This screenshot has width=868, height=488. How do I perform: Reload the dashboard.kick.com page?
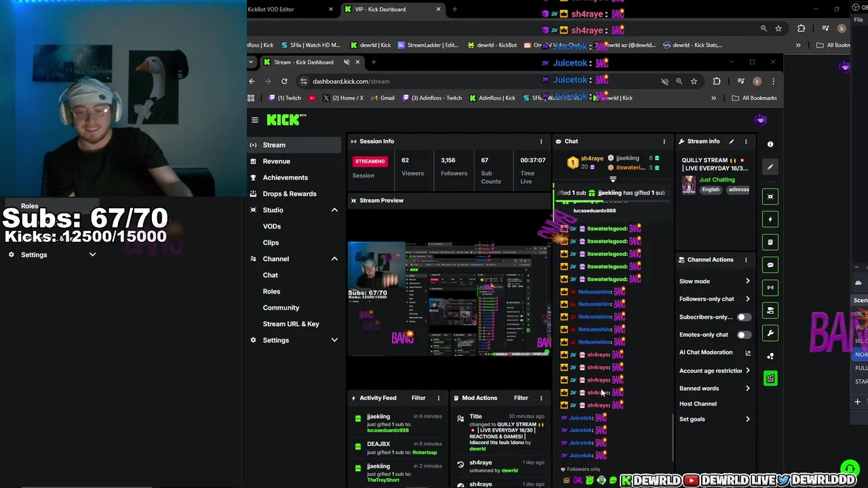pos(284,81)
